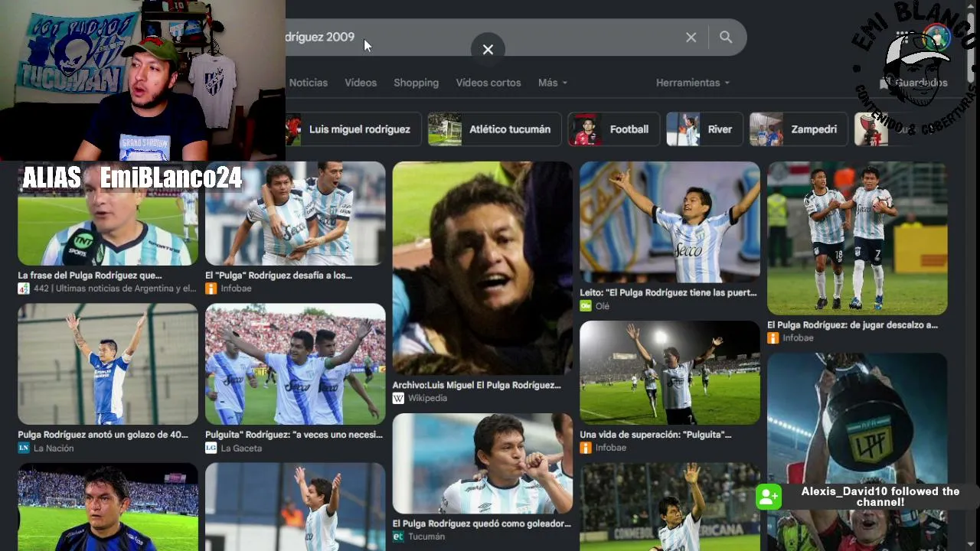Click Infobae favicon under 'desafía a los...' caption
The width and height of the screenshot is (980, 551).
(211, 289)
